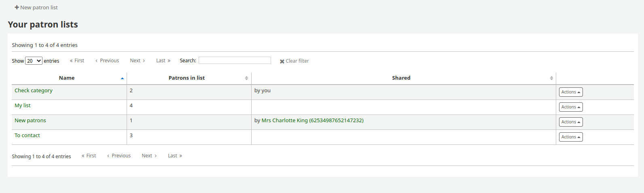Go to Previous page in top pagination
This screenshot has width=644, height=193.
(x=107, y=61)
